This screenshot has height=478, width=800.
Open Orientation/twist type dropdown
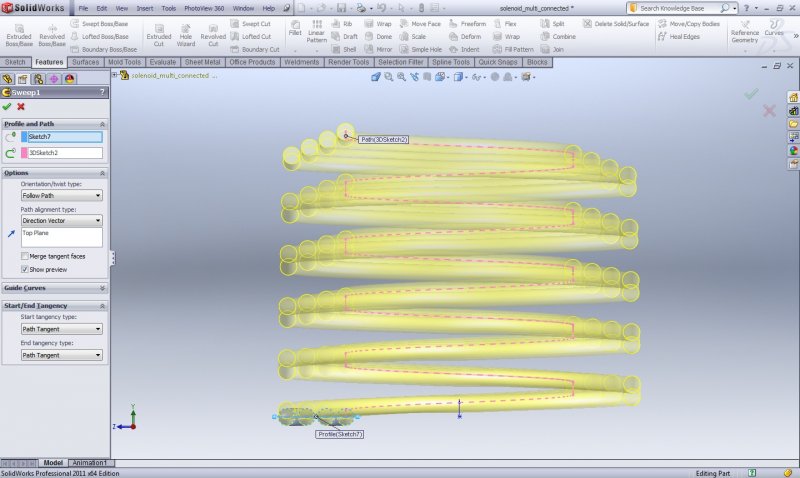click(x=61, y=196)
